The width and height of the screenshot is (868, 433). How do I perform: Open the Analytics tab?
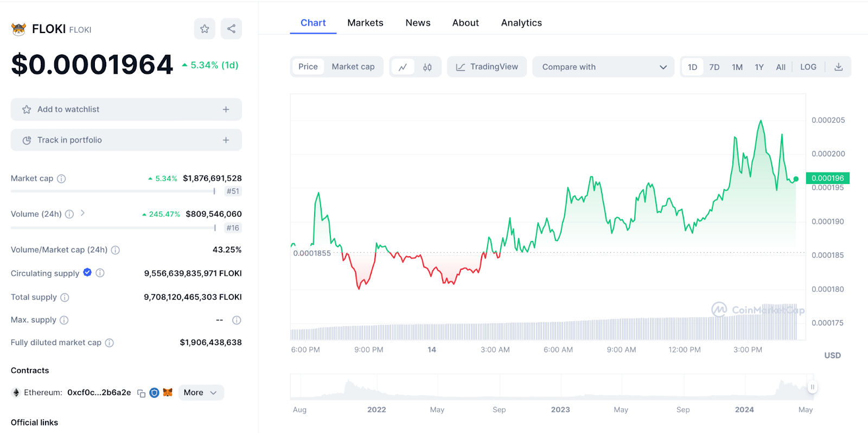coord(521,23)
